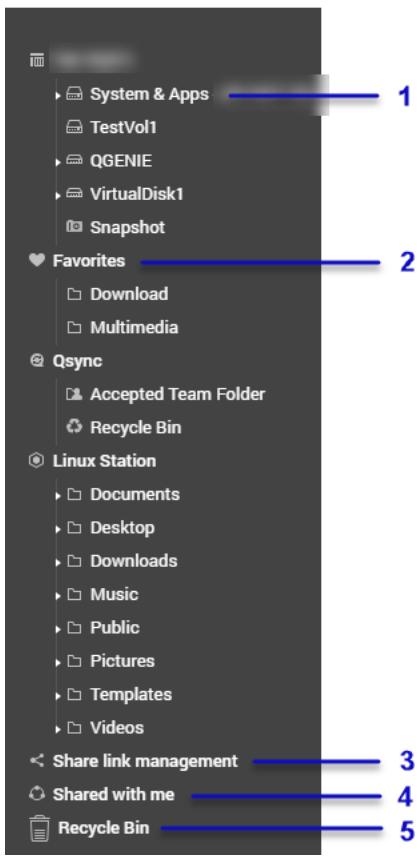
Task: Expand the VirtualDisk1 tree arrow
Action: [58, 195]
